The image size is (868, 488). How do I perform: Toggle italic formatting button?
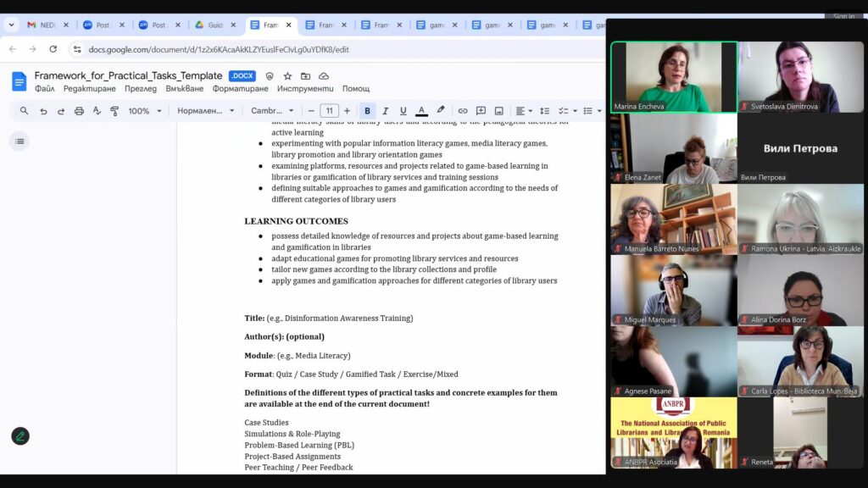click(385, 111)
